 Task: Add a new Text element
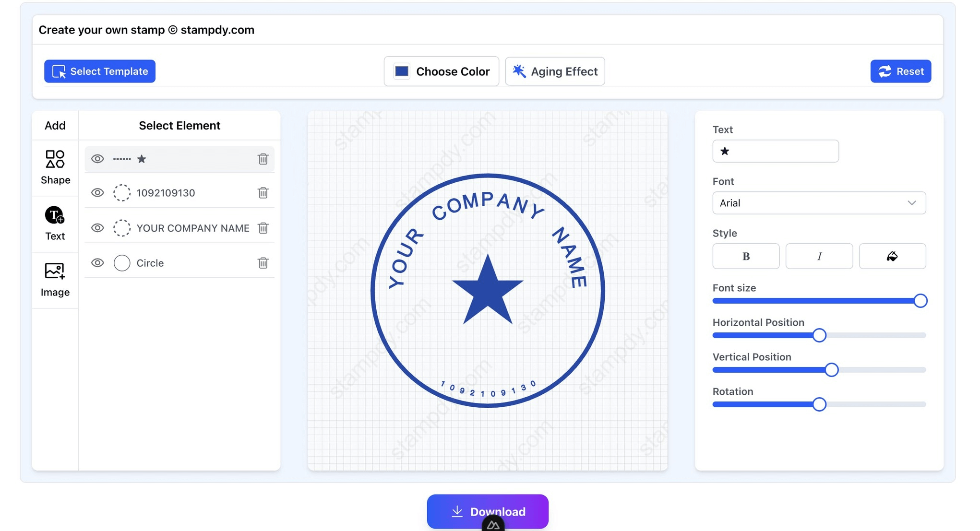pyautogui.click(x=55, y=224)
